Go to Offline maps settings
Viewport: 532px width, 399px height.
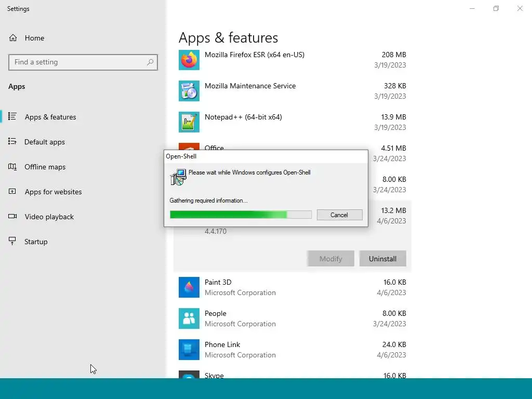click(45, 167)
